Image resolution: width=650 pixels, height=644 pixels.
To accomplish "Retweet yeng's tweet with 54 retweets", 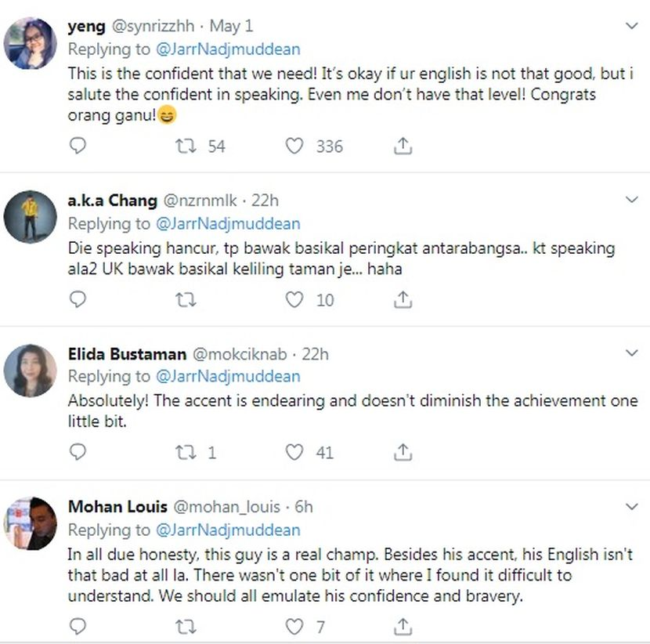I will [x=186, y=146].
